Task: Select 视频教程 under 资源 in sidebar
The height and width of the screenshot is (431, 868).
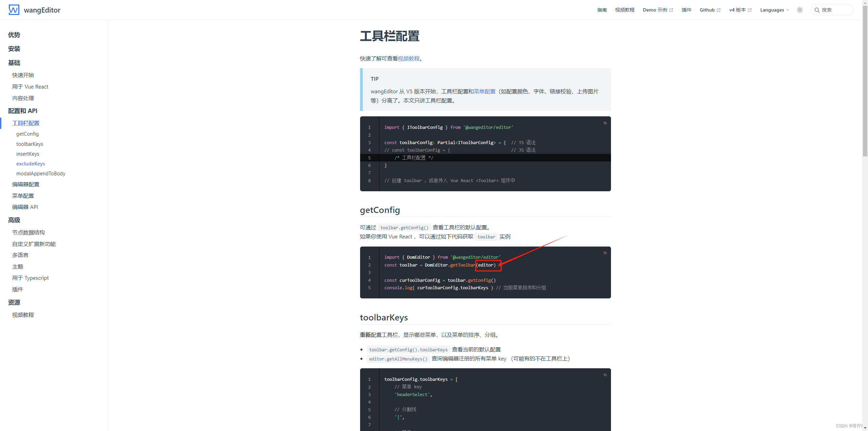Action: [23, 315]
